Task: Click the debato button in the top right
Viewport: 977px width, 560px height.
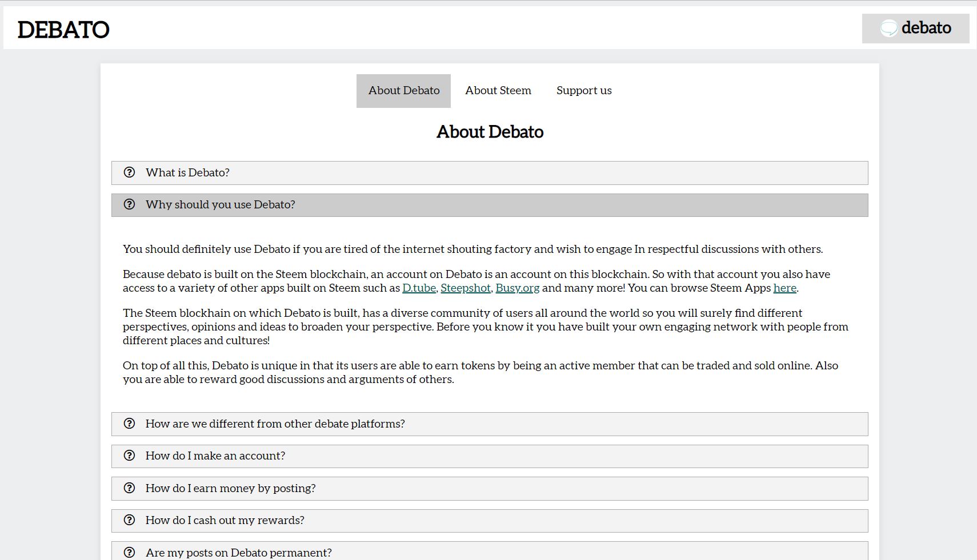Action: tap(915, 29)
